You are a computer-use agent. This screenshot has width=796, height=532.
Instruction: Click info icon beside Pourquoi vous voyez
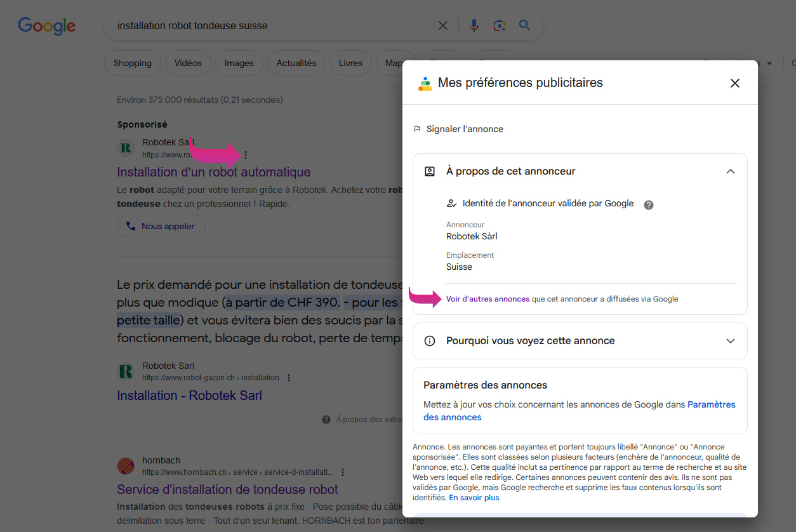(430, 341)
